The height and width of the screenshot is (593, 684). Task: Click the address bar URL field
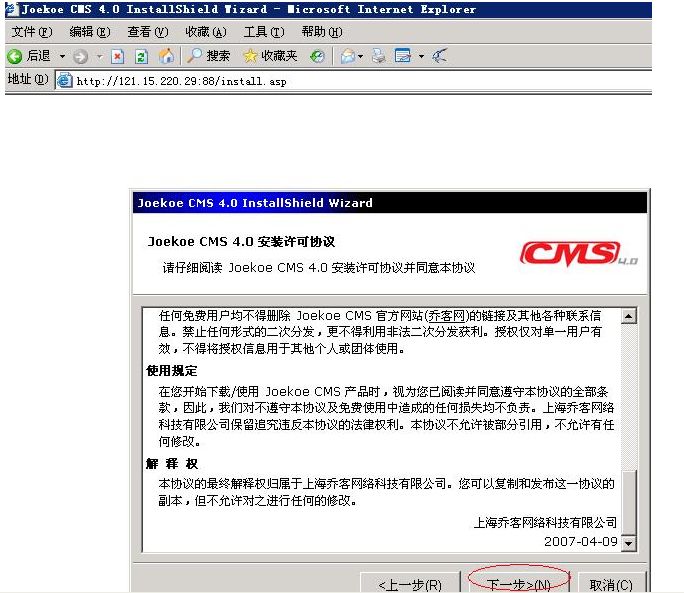[x=353, y=81]
